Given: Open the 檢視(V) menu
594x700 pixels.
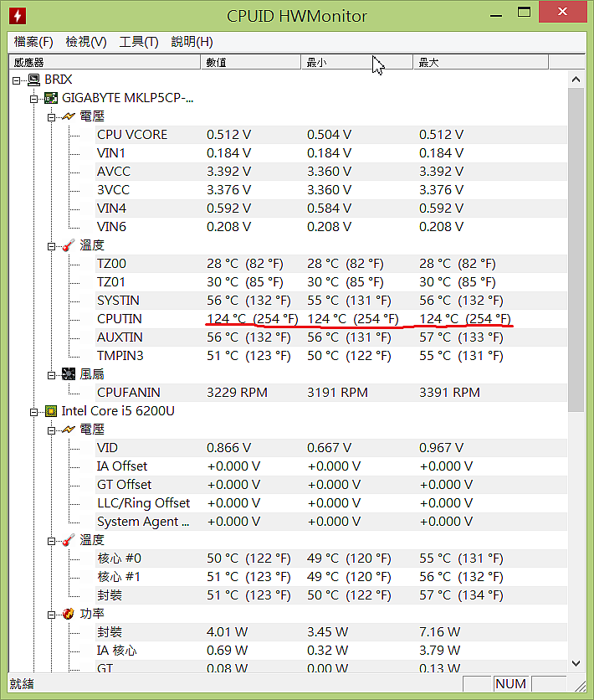Looking at the screenshot, I should click(86, 42).
